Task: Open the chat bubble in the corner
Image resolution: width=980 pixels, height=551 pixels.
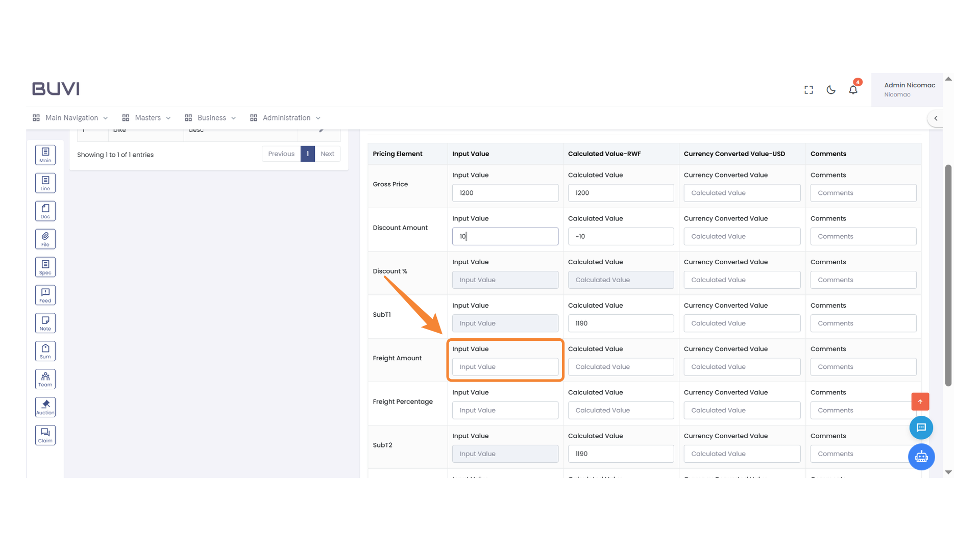Action: [921, 428]
